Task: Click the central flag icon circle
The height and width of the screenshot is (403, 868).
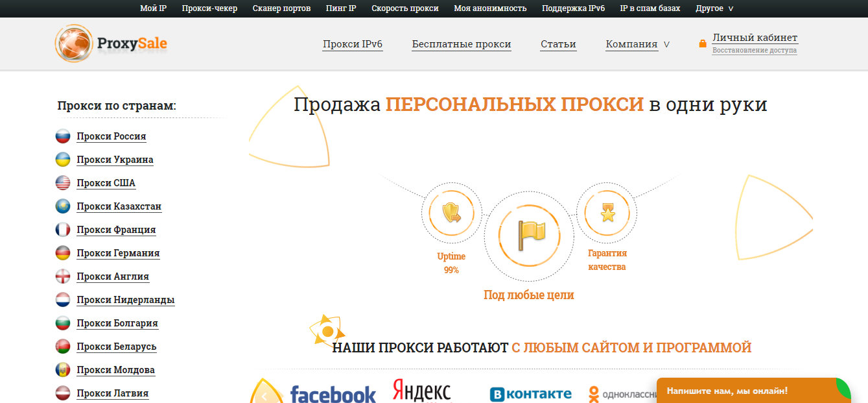Action: [x=529, y=236]
